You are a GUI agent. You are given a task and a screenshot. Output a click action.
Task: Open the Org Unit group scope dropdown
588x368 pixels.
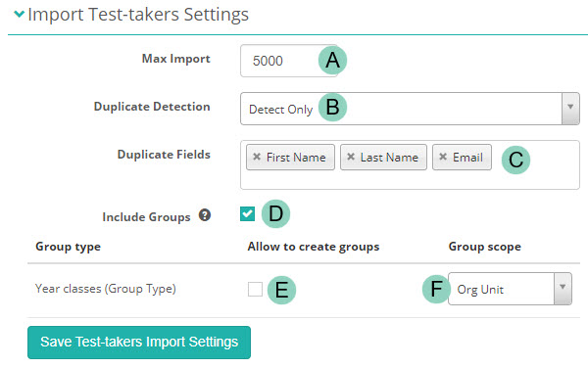(510, 289)
